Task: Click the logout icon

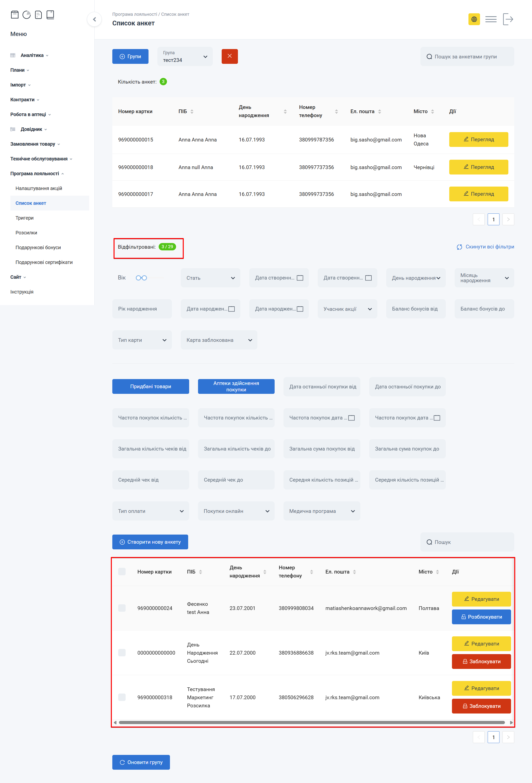Action: 508,19
